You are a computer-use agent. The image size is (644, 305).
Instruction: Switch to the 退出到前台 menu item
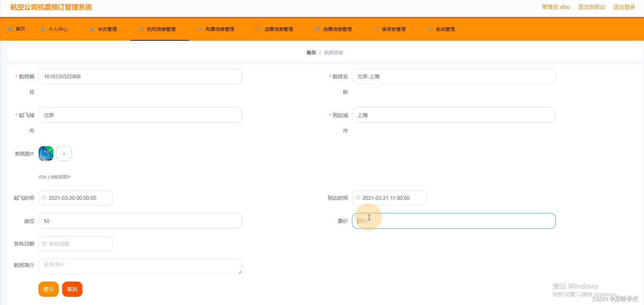[x=591, y=7]
